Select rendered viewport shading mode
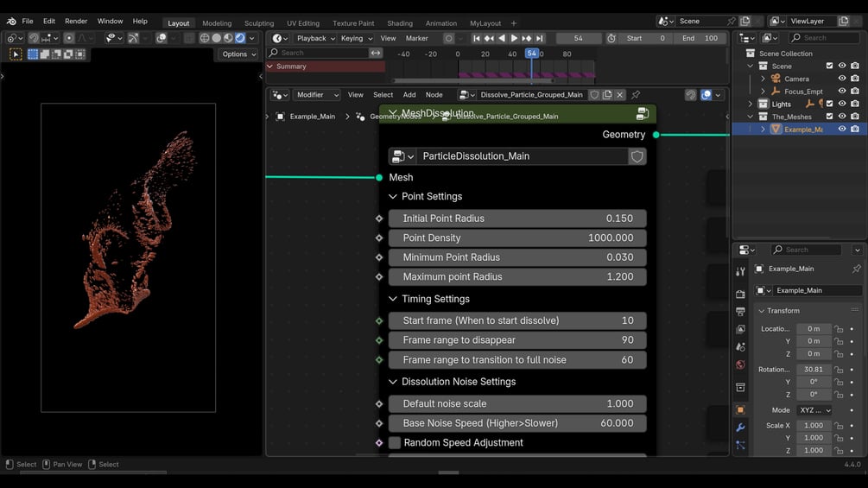868x488 pixels. (240, 38)
